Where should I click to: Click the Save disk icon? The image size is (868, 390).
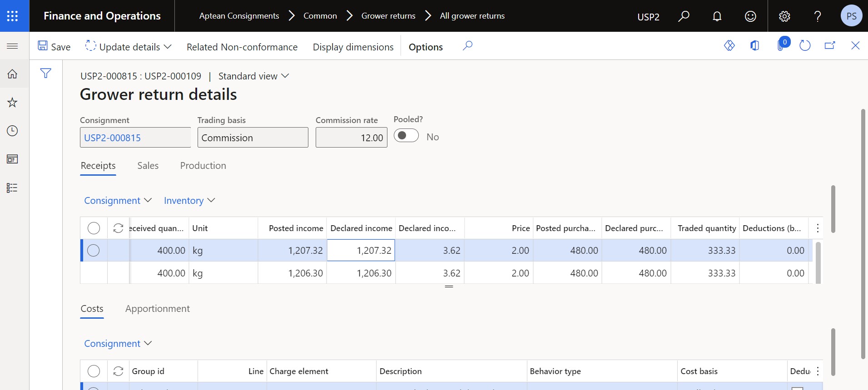(x=43, y=45)
